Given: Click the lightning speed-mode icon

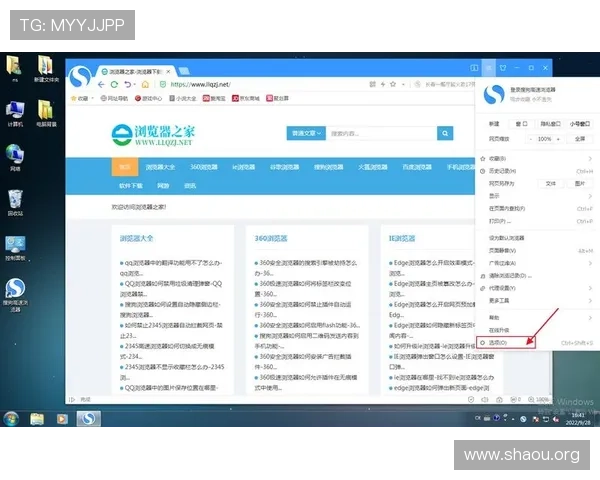Looking at the screenshot, I should point(382,84).
